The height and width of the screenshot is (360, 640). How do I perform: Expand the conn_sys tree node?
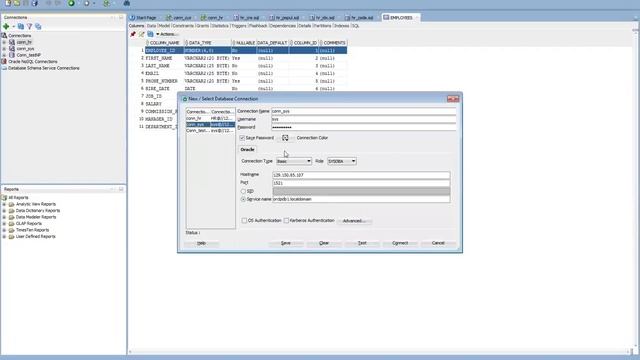[4, 49]
